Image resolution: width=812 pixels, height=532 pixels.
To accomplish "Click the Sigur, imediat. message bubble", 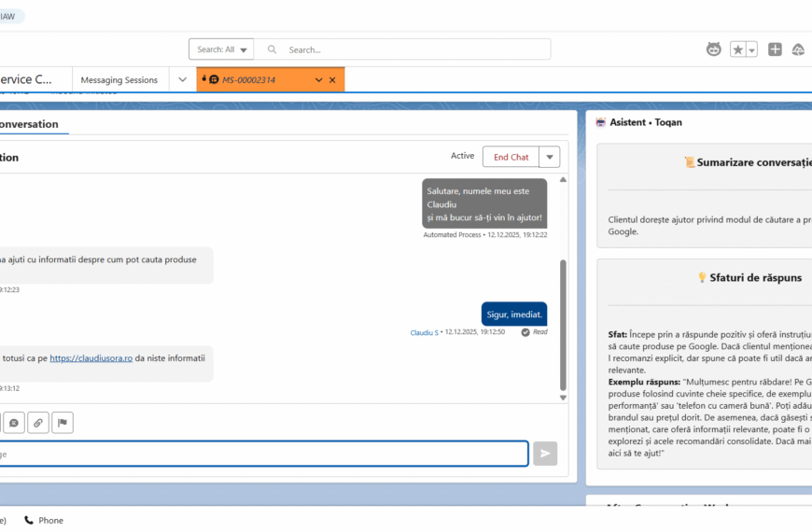I will [514, 315].
